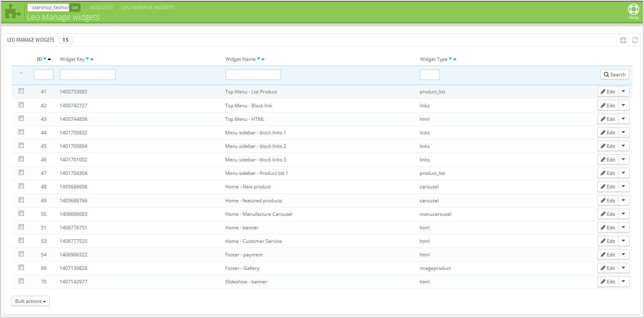Click starshop_fashion breadcrumb box
Screen dimensions: 644x318
[x=54, y=8]
